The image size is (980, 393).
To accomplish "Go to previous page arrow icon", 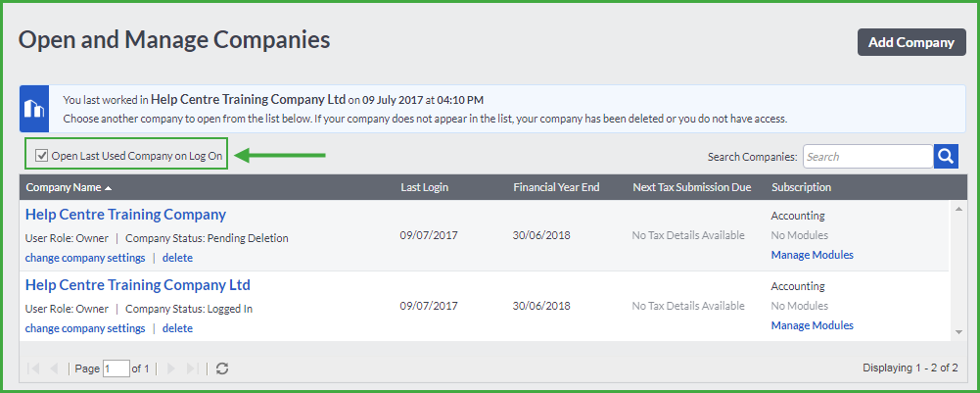I will point(54,368).
